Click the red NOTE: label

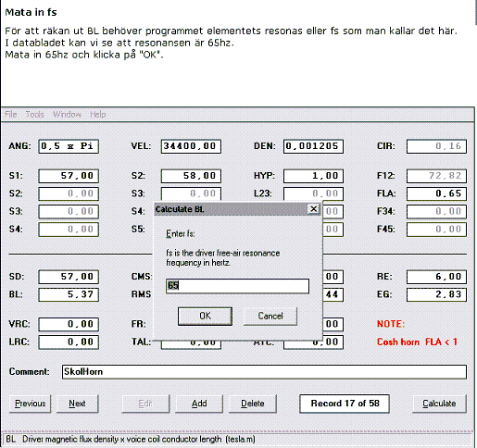pos(391,324)
